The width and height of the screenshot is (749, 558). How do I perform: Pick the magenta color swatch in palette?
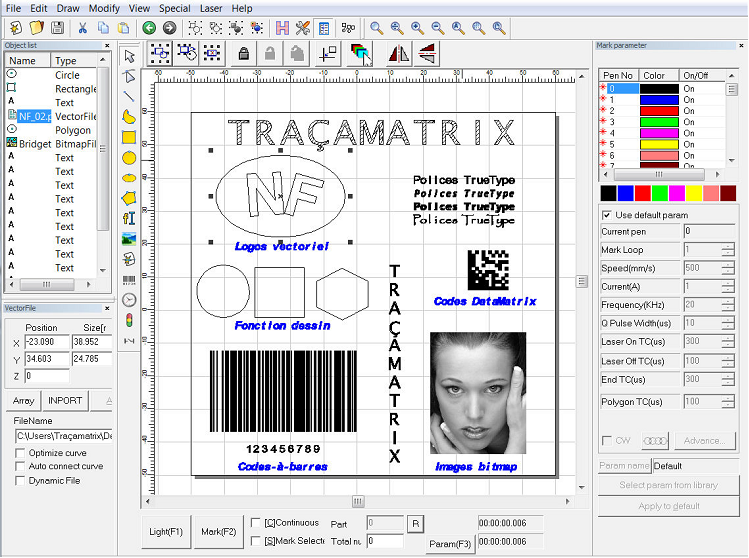pyautogui.click(x=676, y=193)
